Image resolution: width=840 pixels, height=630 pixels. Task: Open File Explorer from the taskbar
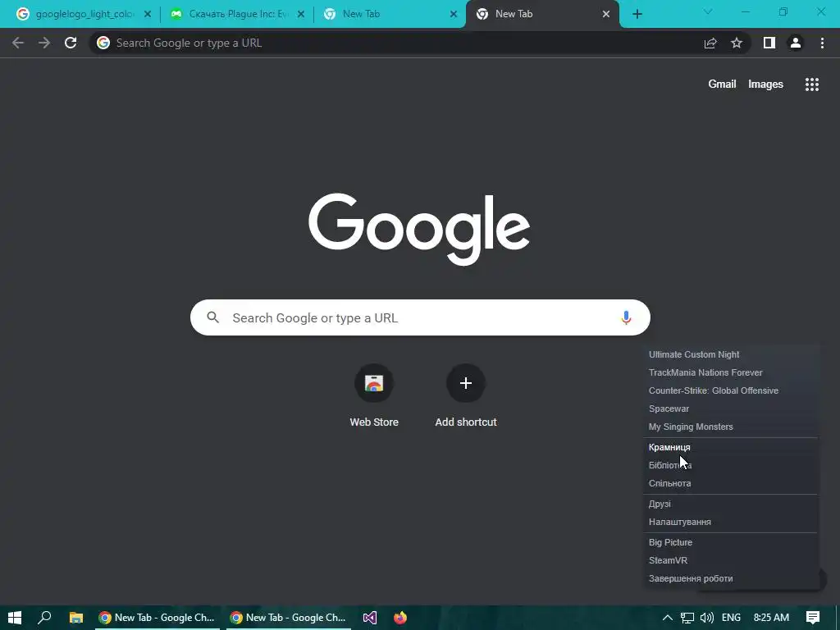click(76, 618)
